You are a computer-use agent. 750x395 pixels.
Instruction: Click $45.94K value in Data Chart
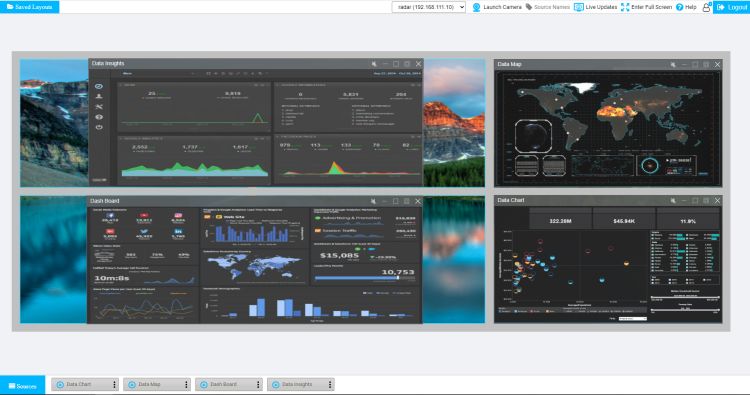tap(624, 221)
